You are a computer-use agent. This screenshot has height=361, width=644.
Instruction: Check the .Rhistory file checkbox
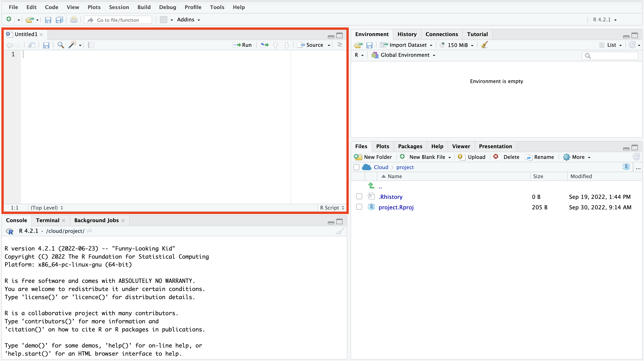359,196
